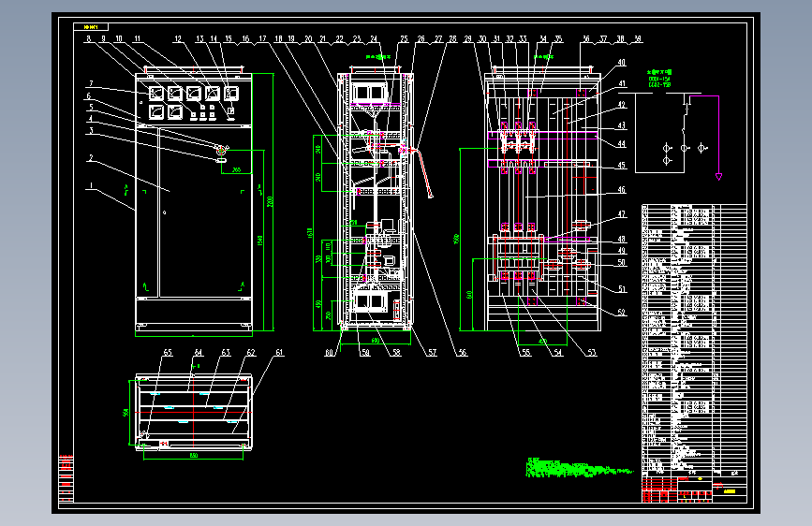The height and width of the screenshot is (526, 812).
Task: Click callout number 40 label
Action: coord(622,62)
